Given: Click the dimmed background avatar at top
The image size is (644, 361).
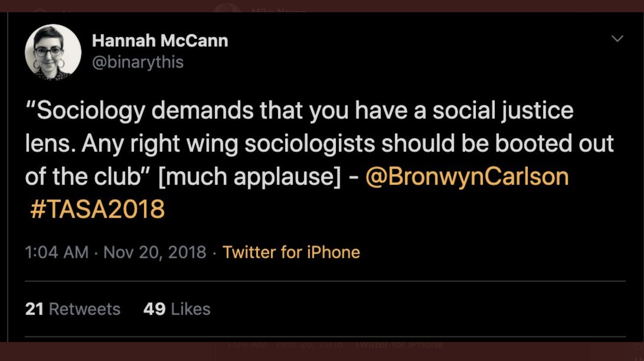Looking at the screenshot, I should tap(226, 8).
